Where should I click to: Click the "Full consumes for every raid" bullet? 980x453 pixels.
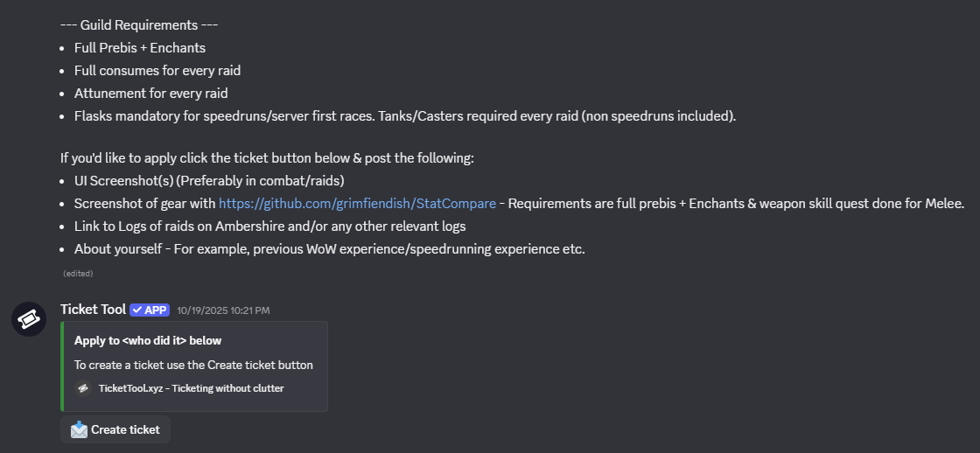pos(157,71)
